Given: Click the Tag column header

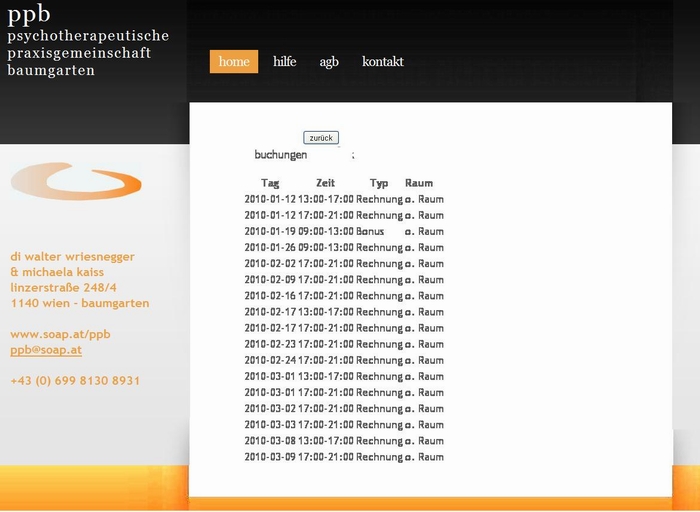Looking at the screenshot, I should tap(270, 183).
